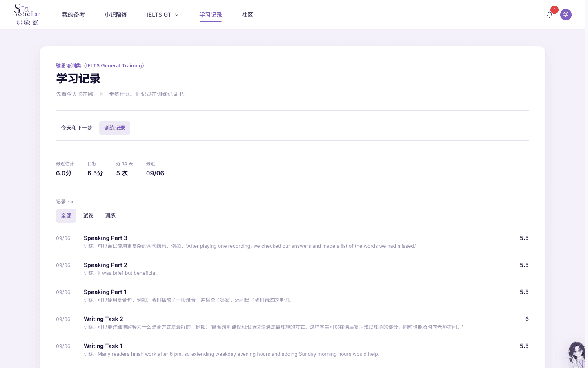This screenshot has height=368, width=588.
Task: Open the Speaking Part 3 record
Action: (x=292, y=242)
